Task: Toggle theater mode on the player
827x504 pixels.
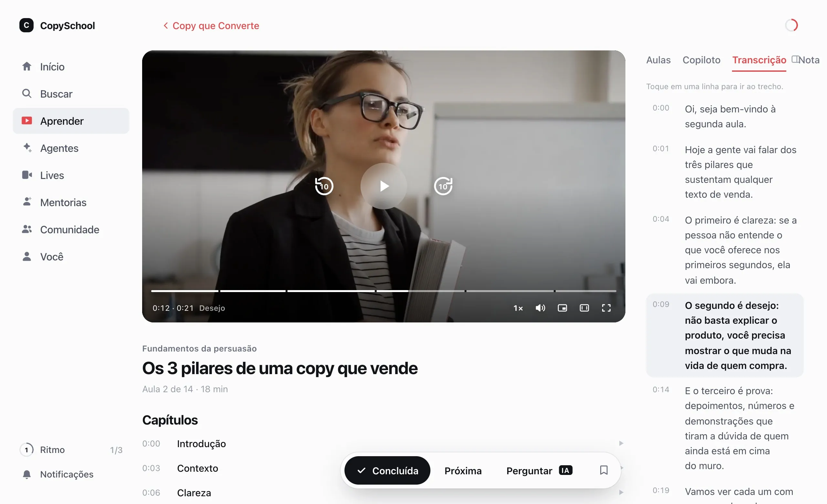Action: pos(584,308)
